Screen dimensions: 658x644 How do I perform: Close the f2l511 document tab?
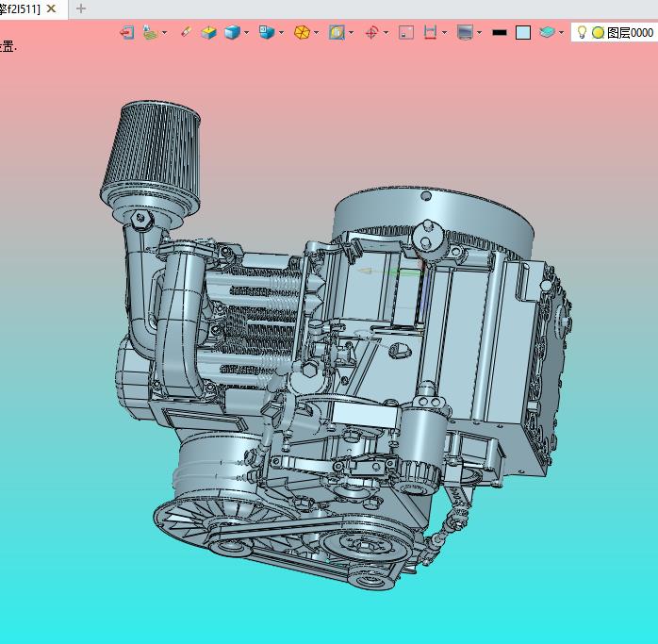pyautogui.click(x=51, y=8)
